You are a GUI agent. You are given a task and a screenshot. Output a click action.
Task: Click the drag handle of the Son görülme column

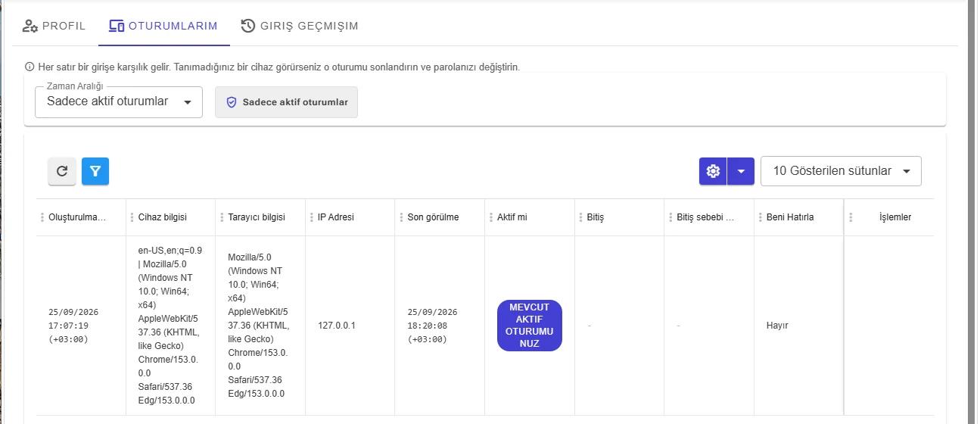401,217
